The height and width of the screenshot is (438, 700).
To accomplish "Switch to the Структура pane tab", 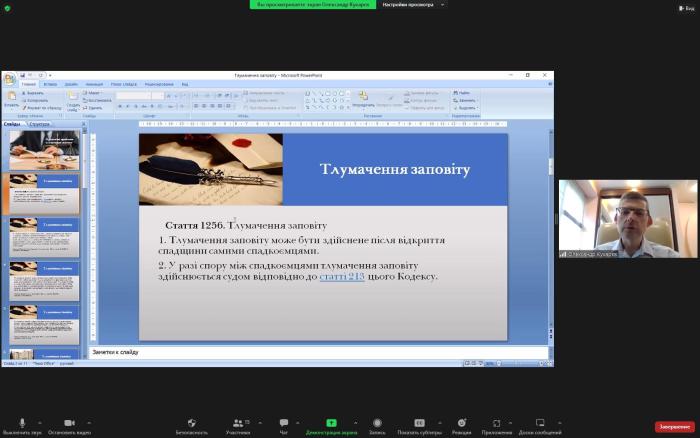I will (40, 124).
